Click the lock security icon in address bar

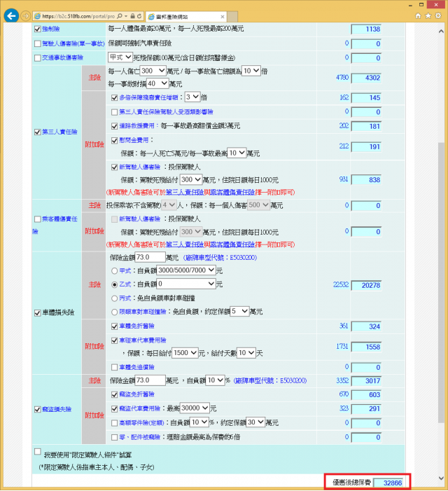pyautogui.click(x=132, y=16)
